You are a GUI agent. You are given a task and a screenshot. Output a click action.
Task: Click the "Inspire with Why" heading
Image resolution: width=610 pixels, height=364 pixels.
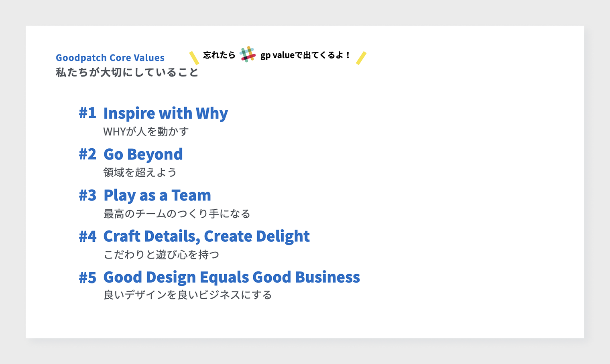click(x=165, y=113)
